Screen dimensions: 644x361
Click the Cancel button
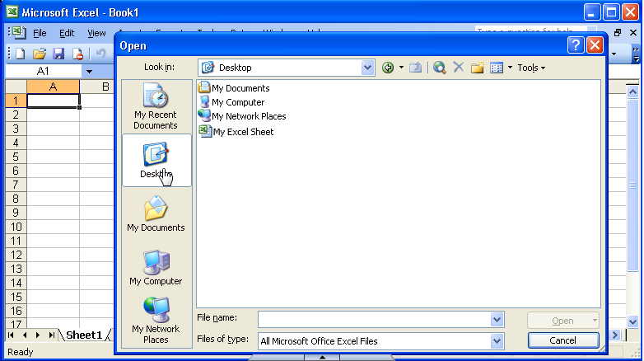point(562,340)
